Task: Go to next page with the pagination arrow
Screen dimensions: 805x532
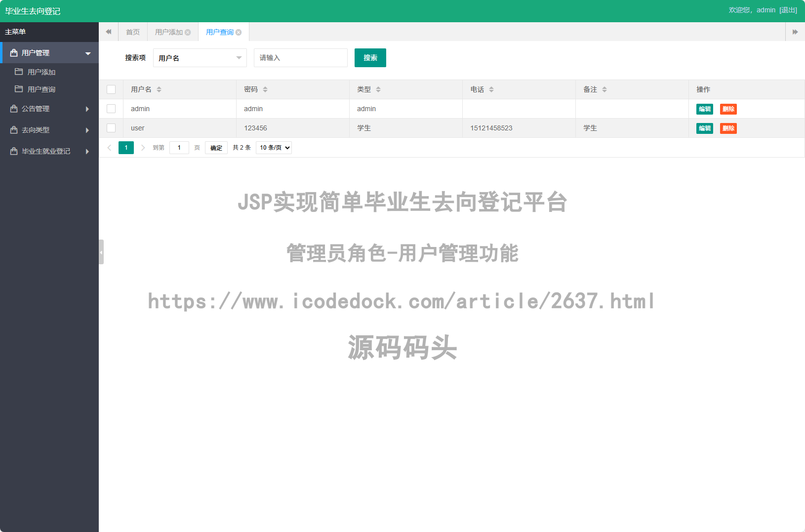Action: pos(143,147)
